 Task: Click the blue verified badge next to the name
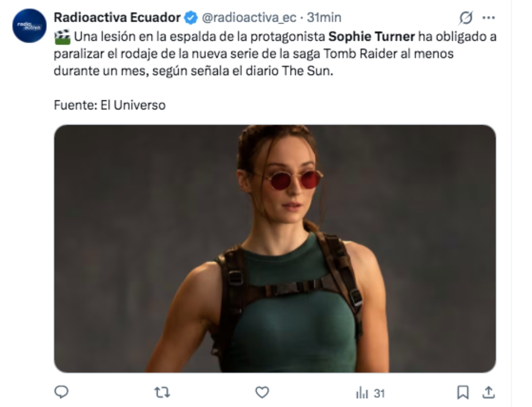190,16
